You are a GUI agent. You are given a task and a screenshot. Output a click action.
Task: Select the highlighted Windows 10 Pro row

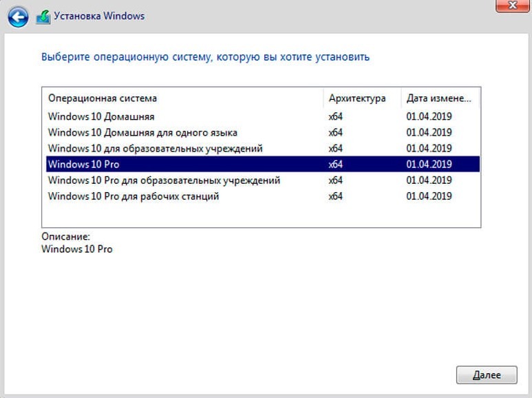click(x=263, y=165)
